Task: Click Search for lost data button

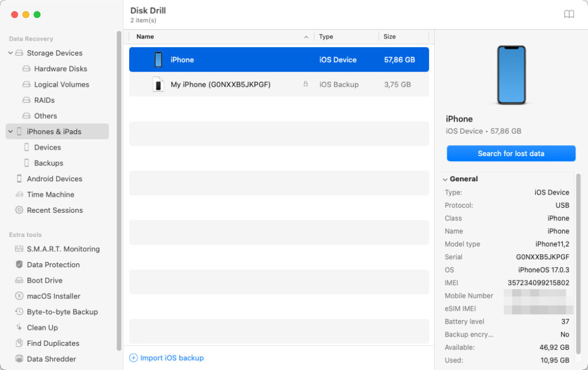Action: pyautogui.click(x=510, y=153)
